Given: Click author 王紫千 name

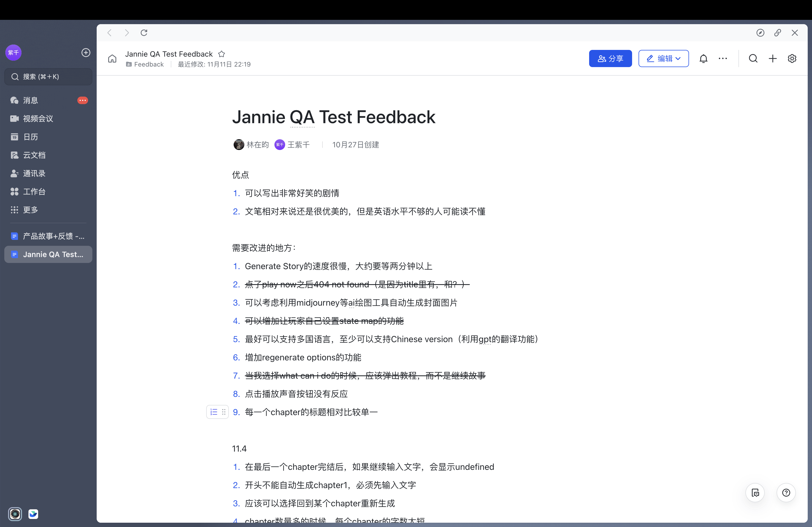Looking at the screenshot, I should click(299, 145).
